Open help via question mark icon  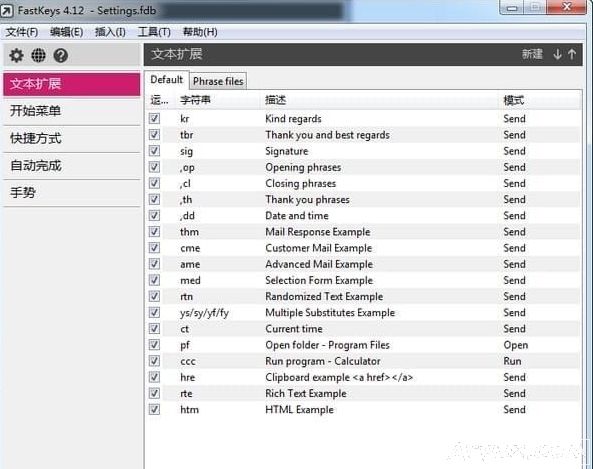(x=61, y=56)
